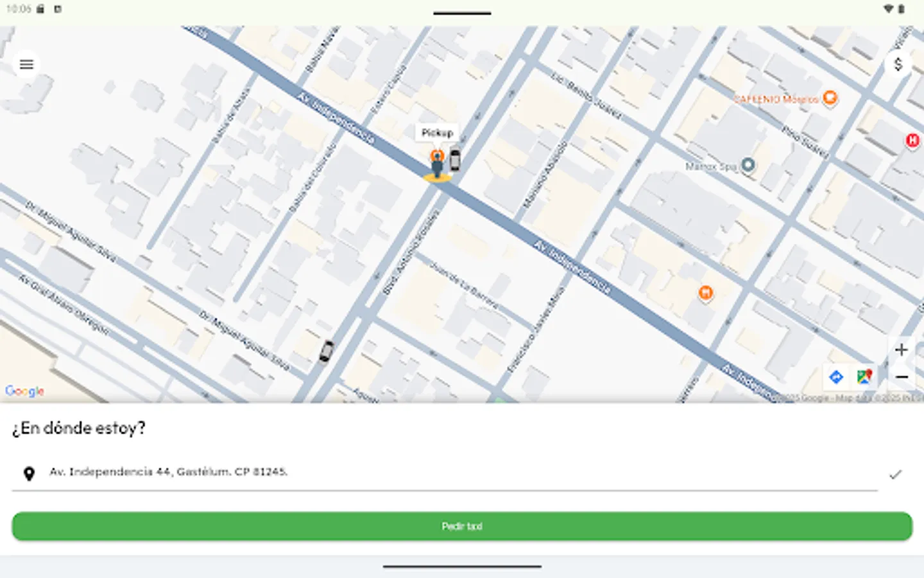This screenshot has width=924, height=578.
Task: Zoom in with the plus icon
Action: click(901, 349)
